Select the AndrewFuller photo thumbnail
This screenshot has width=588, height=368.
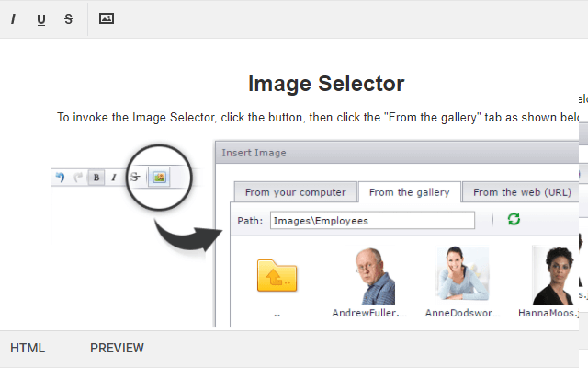(x=374, y=276)
